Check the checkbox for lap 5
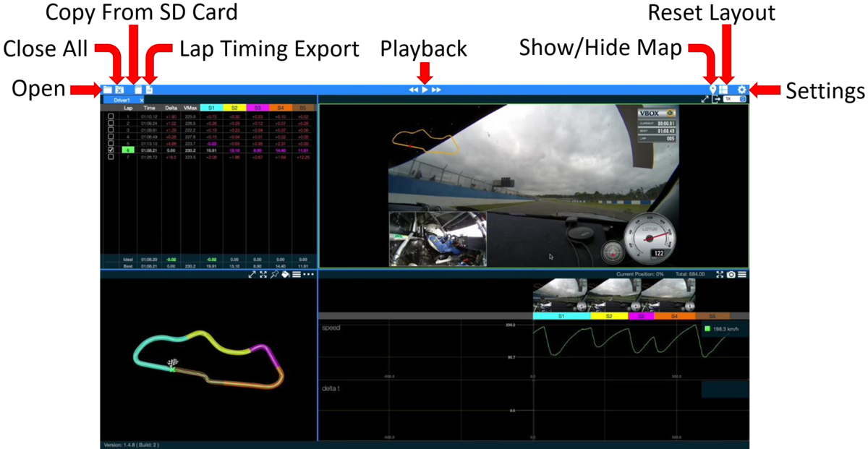Image resolution: width=868 pixels, height=449 pixels. 111,143
